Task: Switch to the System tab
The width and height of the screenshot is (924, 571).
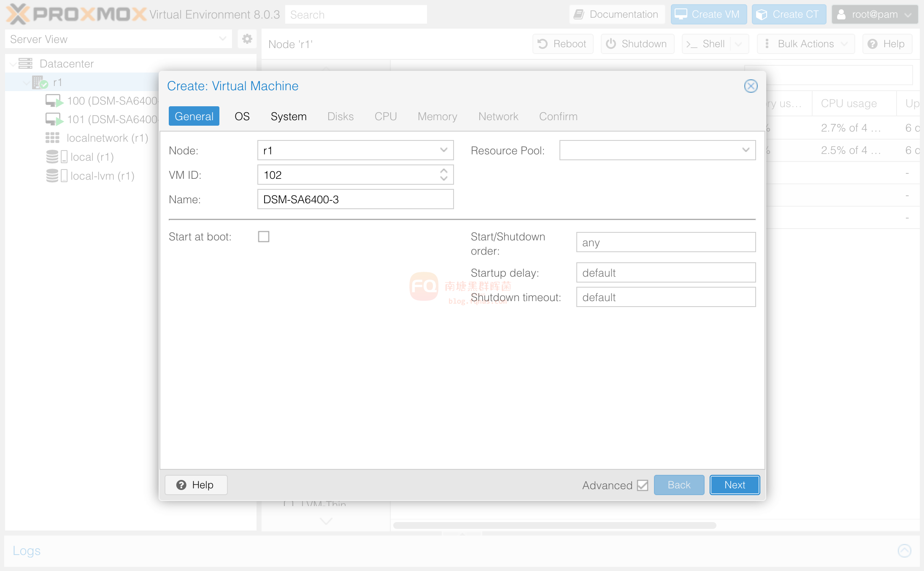Action: [x=289, y=116]
